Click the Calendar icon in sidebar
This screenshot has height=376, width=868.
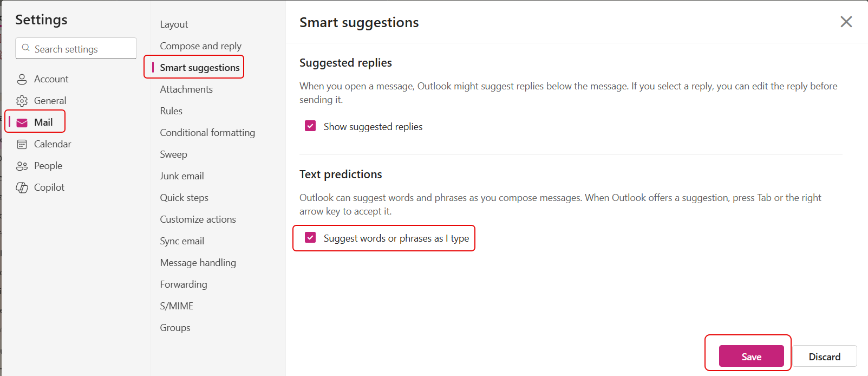pos(22,144)
